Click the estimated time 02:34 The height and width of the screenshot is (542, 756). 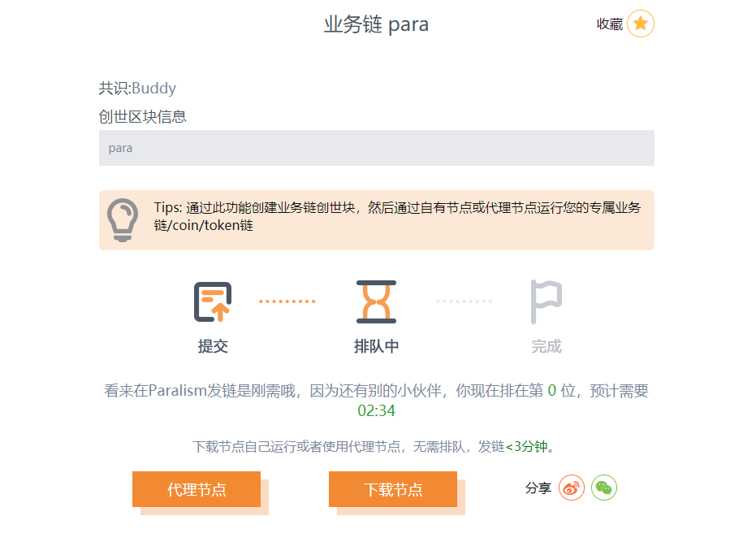pos(376,410)
